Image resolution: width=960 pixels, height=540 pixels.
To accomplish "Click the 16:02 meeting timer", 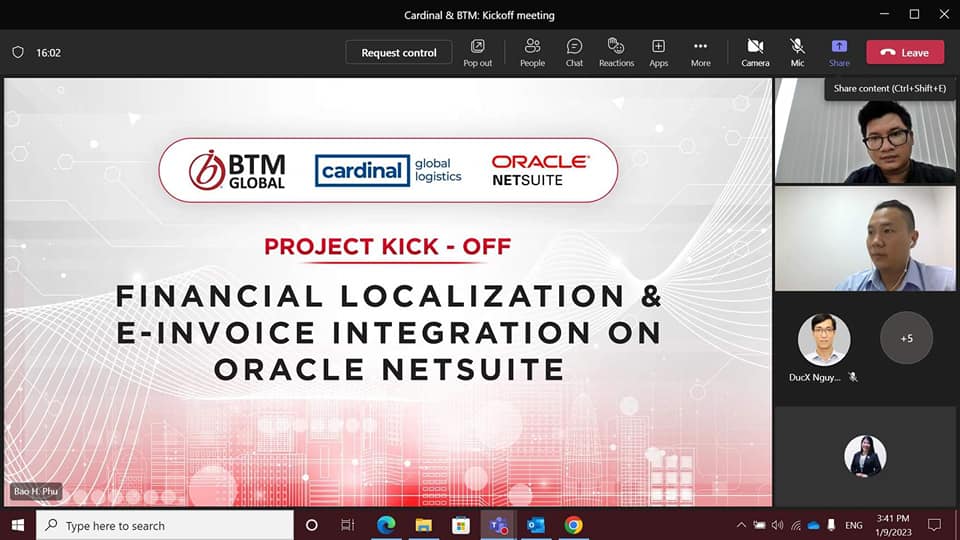I will pyautogui.click(x=48, y=53).
